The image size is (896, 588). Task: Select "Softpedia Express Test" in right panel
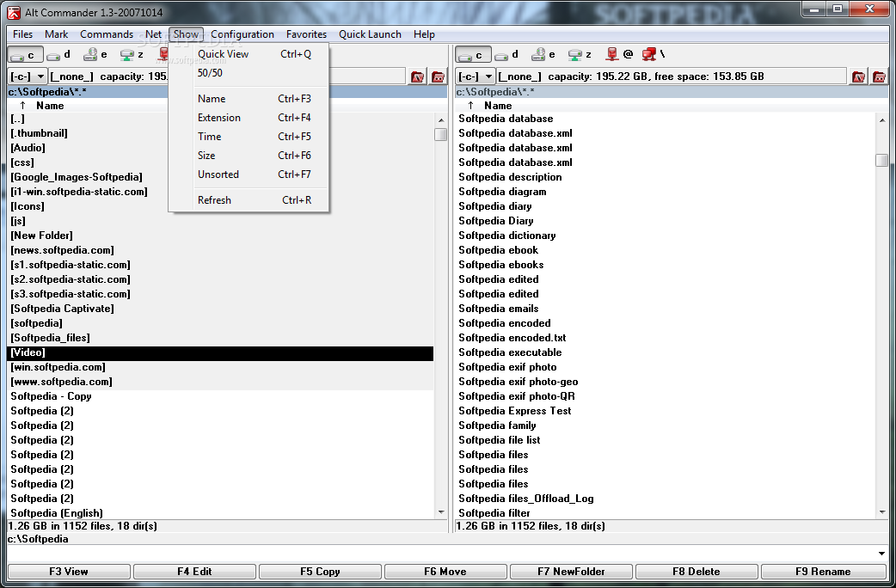666,411
